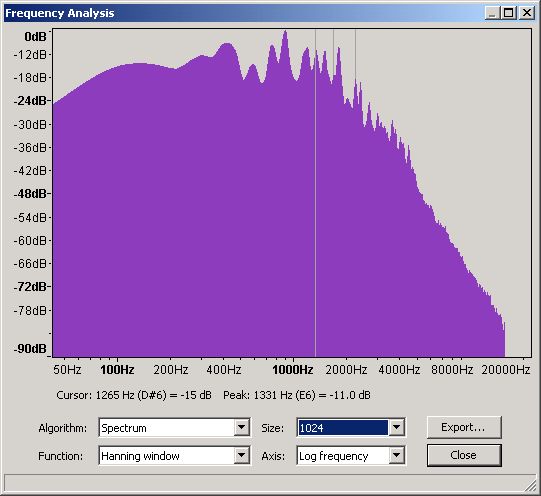The width and height of the screenshot is (541, 496).
Task: Click the Axis: label
Action: pyautogui.click(x=273, y=456)
